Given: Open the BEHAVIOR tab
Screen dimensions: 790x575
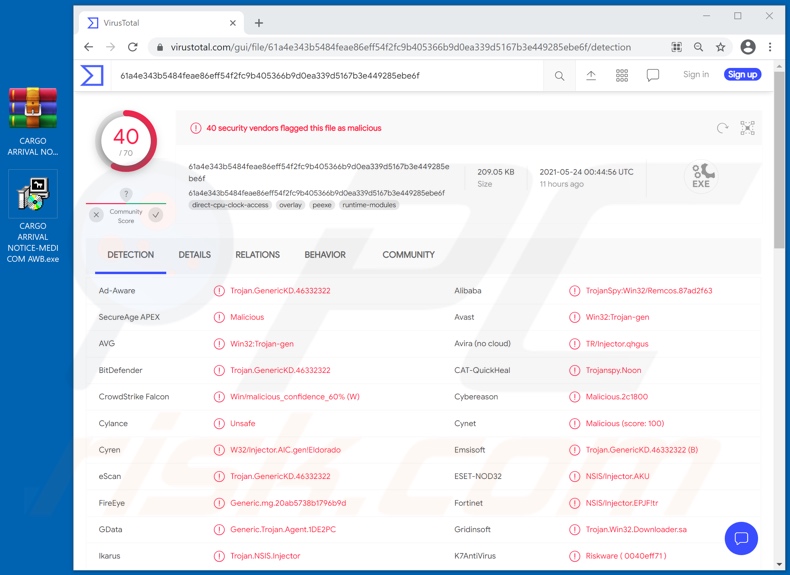Looking at the screenshot, I should (325, 255).
